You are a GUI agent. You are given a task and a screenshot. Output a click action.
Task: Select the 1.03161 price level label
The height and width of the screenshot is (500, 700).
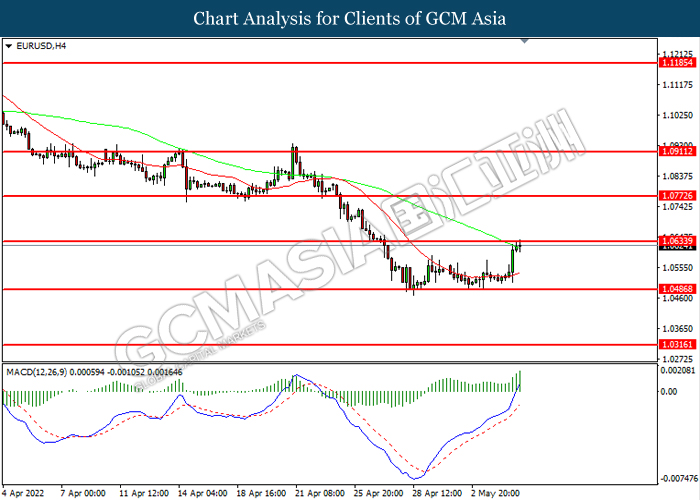pyautogui.click(x=678, y=345)
